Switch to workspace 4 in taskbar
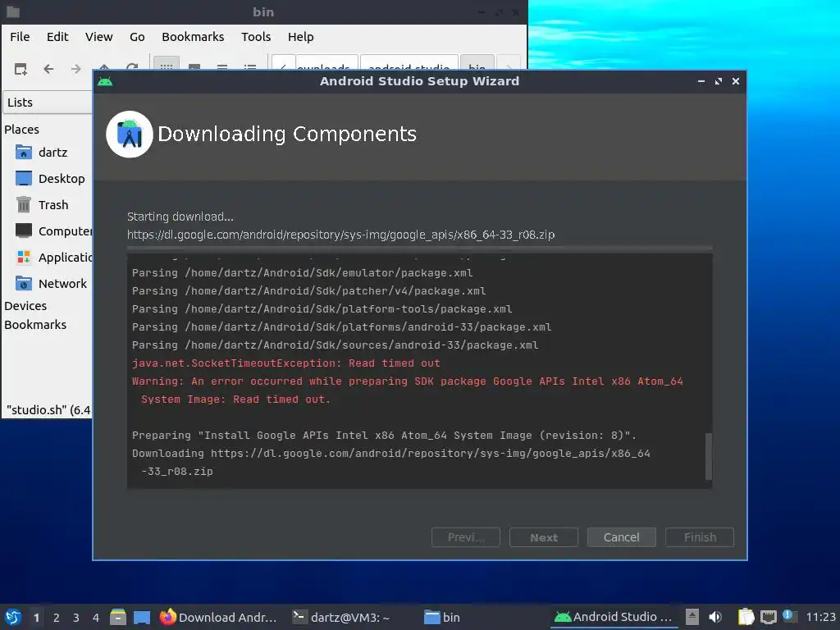This screenshot has height=630, width=840. [96, 618]
